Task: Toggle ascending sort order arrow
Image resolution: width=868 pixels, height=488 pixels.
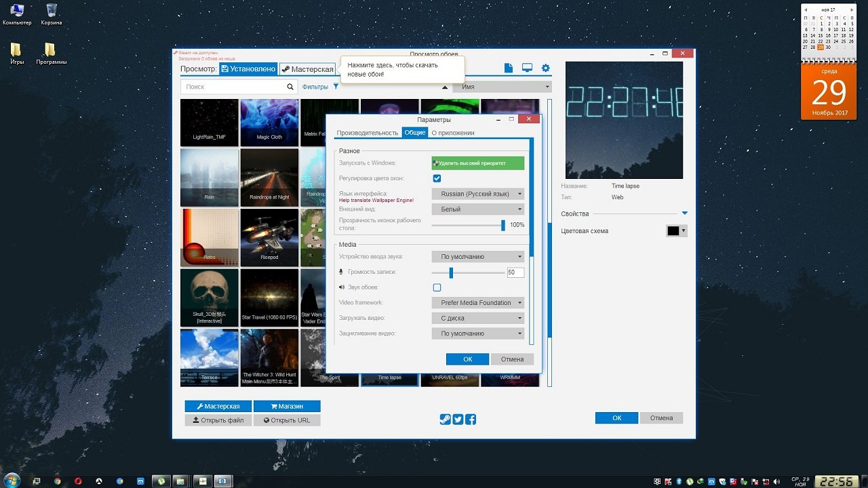Action: coord(445,87)
